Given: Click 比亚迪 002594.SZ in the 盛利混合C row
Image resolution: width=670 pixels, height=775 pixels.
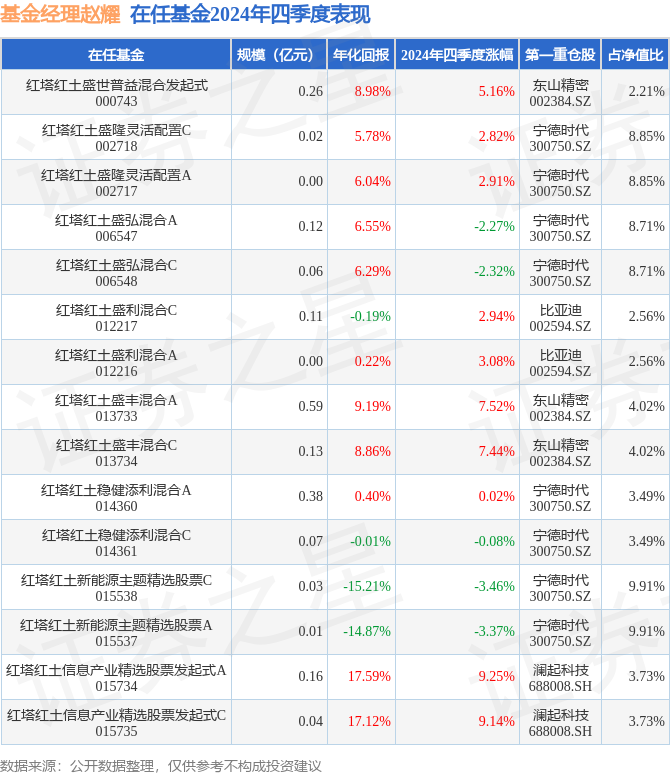Looking at the screenshot, I should [x=560, y=317].
